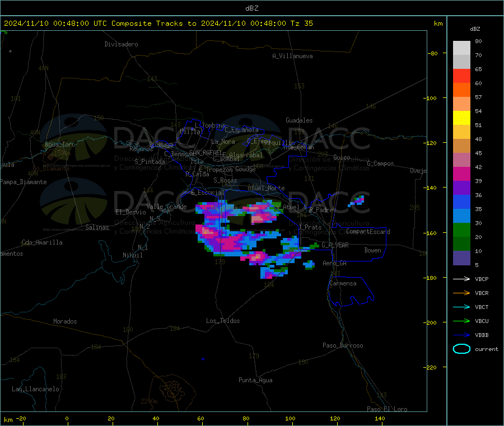Click the white VBCP arrow in legend

[461, 279]
